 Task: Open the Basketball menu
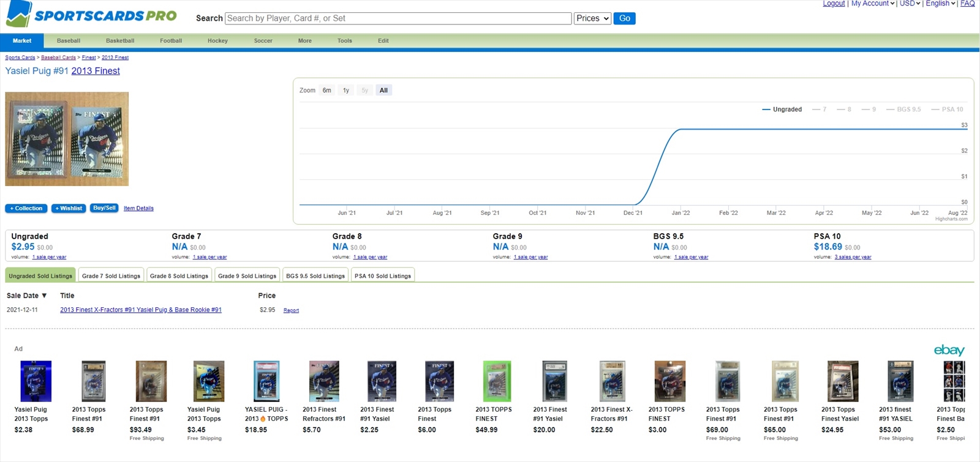pos(120,41)
